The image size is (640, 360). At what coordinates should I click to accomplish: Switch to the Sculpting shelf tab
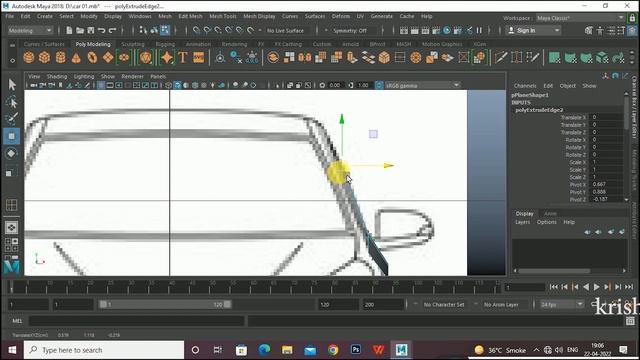(133, 44)
